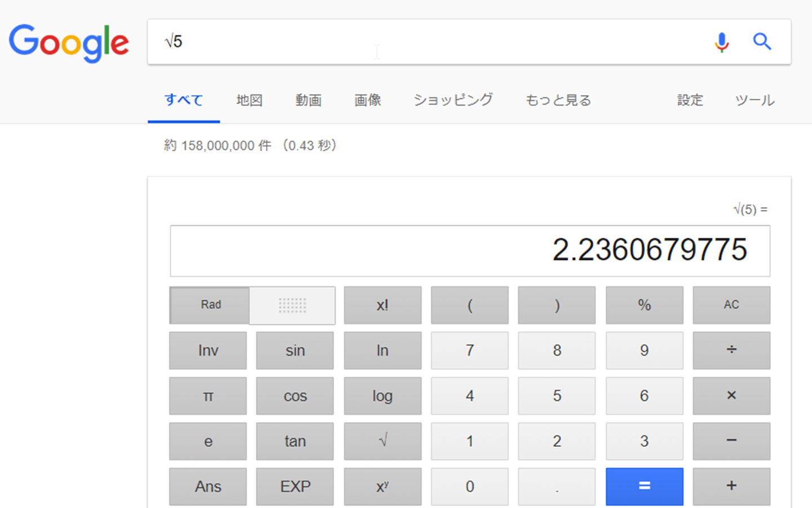Open the 設定 settings menu

pyautogui.click(x=690, y=100)
